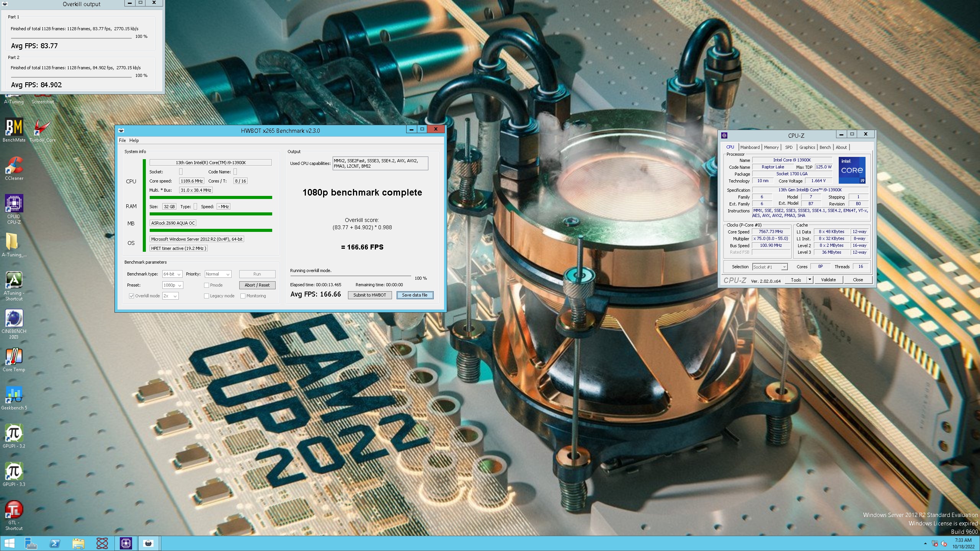
Task: Click the 166.66 FPS result text
Action: click(362, 247)
